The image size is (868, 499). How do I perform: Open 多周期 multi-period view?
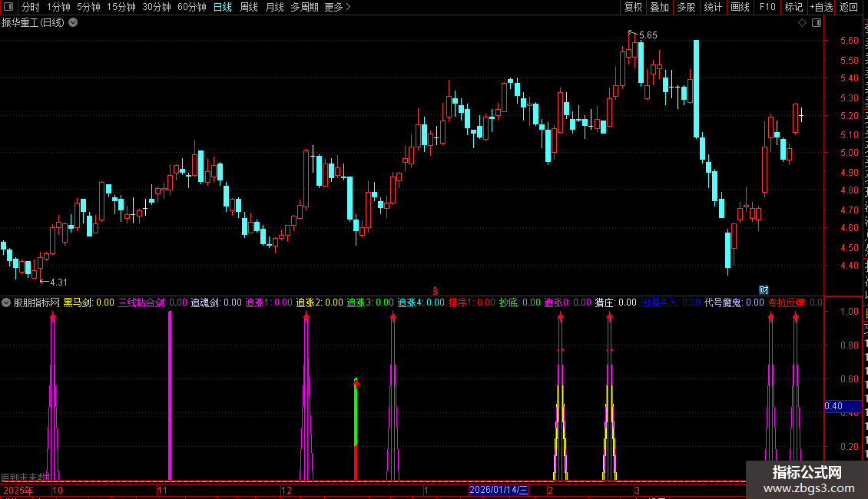(304, 7)
